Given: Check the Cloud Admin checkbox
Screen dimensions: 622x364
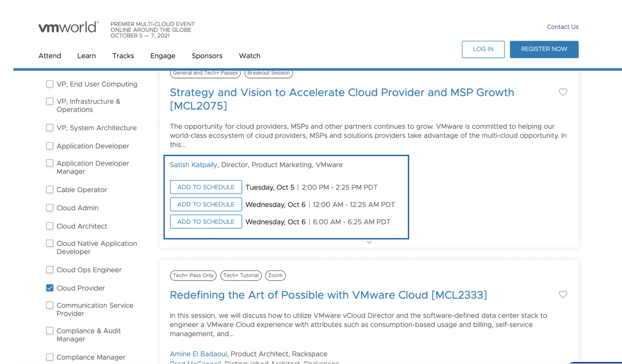Looking at the screenshot, I should click(50, 207).
